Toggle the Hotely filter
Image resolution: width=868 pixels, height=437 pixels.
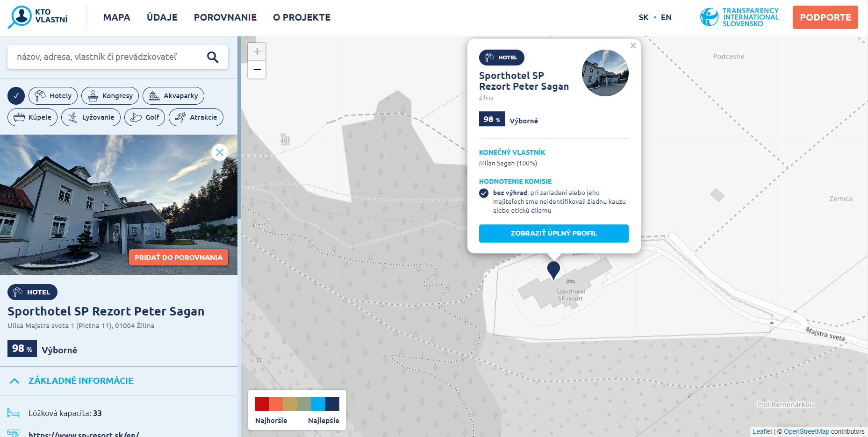(53, 96)
